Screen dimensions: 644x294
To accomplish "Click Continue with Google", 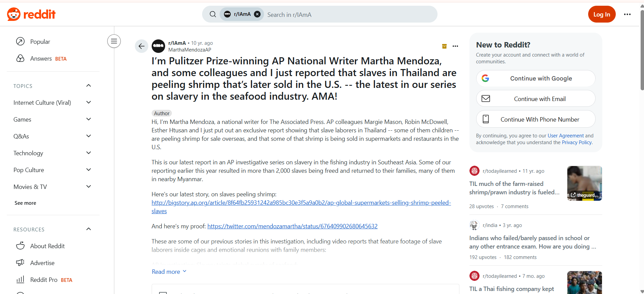I will click(536, 78).
